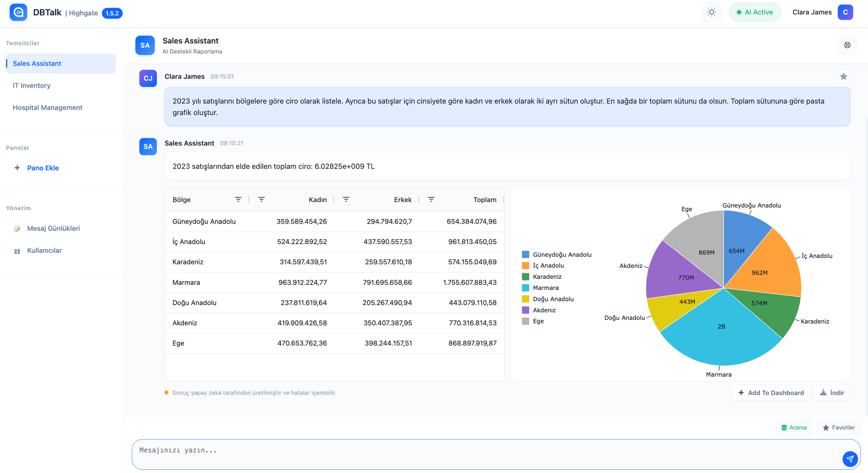Star Clara James's message as favorite
Image resolution: width=868 pixels, height=473 pixels.
pyautogui.click(x=844, y=77)
